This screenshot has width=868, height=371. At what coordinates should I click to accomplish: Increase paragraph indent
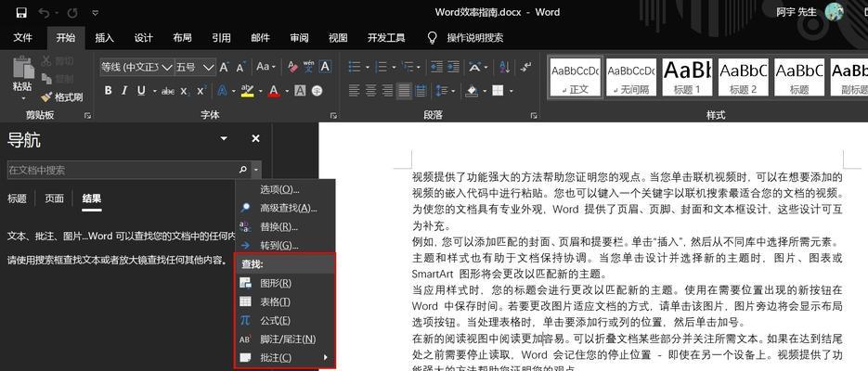[x=453, y=67]
